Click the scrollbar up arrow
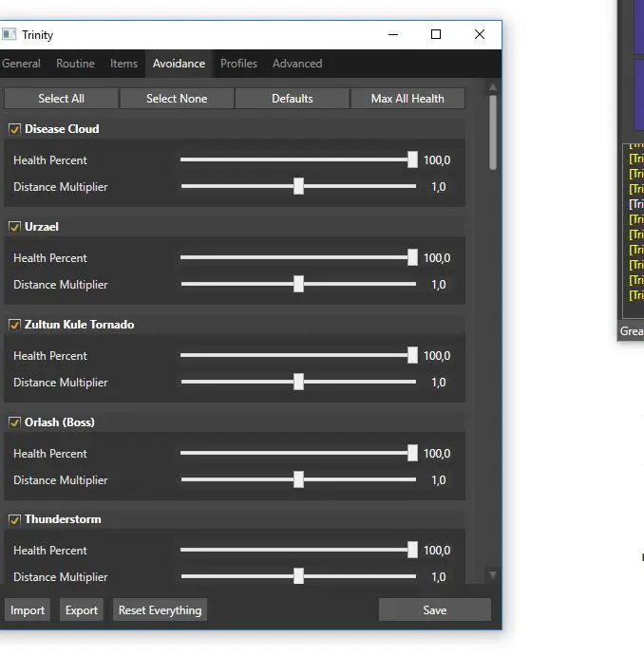644x656 pixels. (493, 87)
